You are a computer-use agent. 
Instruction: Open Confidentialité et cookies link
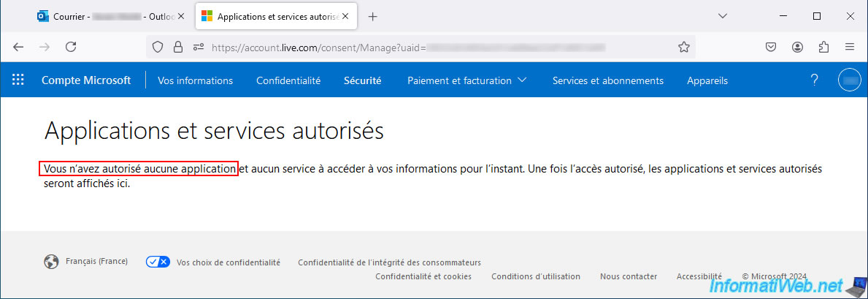(x=423, y=276)
